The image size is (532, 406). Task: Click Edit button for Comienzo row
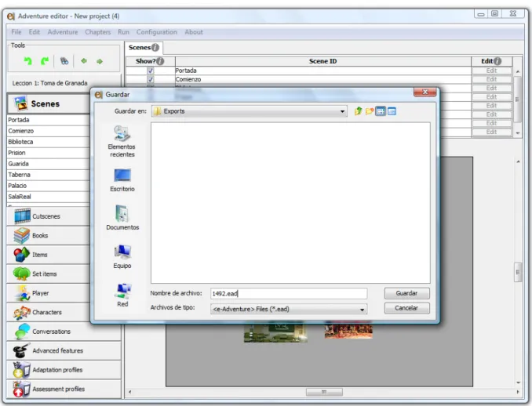(492, 79)
